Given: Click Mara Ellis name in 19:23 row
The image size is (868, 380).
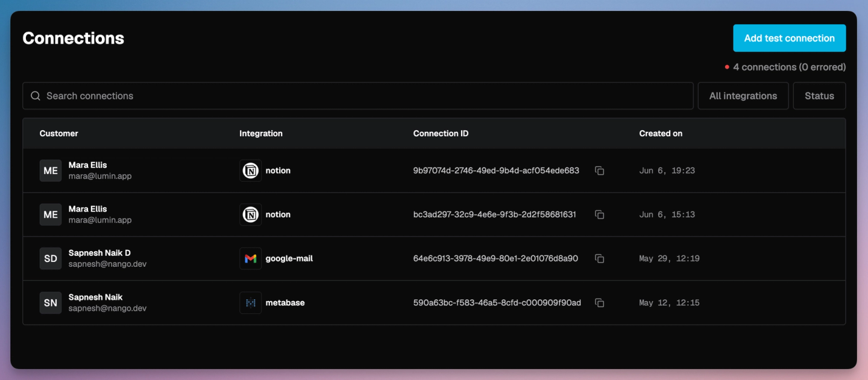Looking at the screenshot, I should point(87,165).
